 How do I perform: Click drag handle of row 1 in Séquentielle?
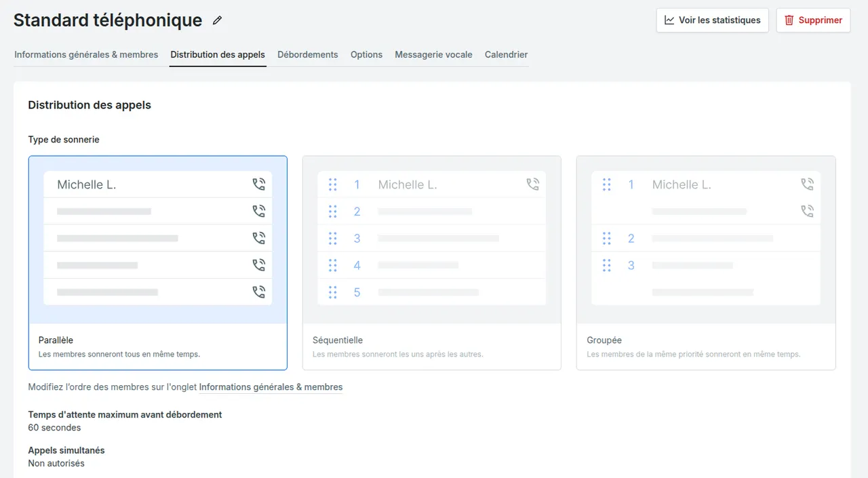(332, 184)
